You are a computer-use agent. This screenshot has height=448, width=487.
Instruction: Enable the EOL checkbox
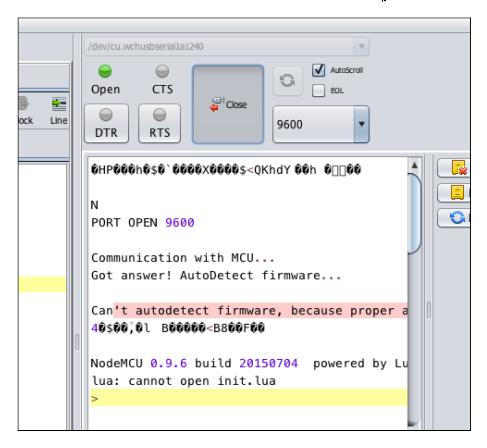[319, 90]
